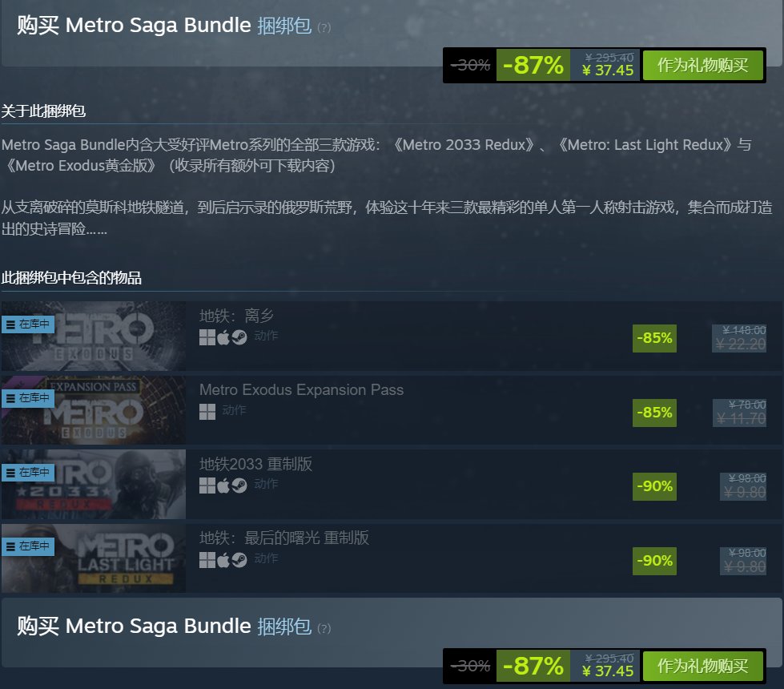Open the 地铁2033 重制版 title link

point(255,464)
